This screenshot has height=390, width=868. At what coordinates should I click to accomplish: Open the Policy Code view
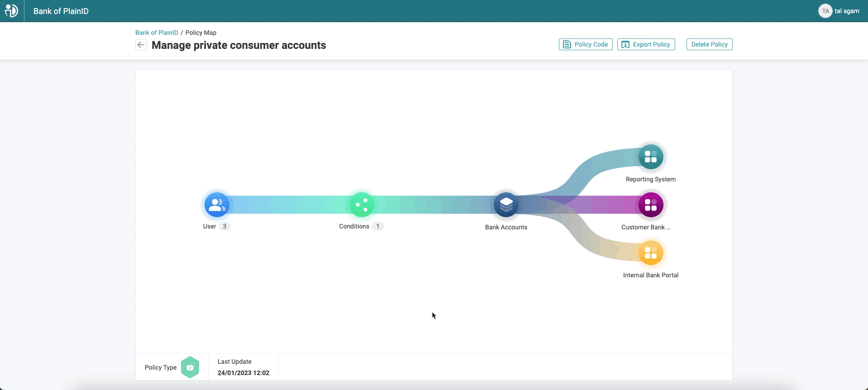click(586, 44)
